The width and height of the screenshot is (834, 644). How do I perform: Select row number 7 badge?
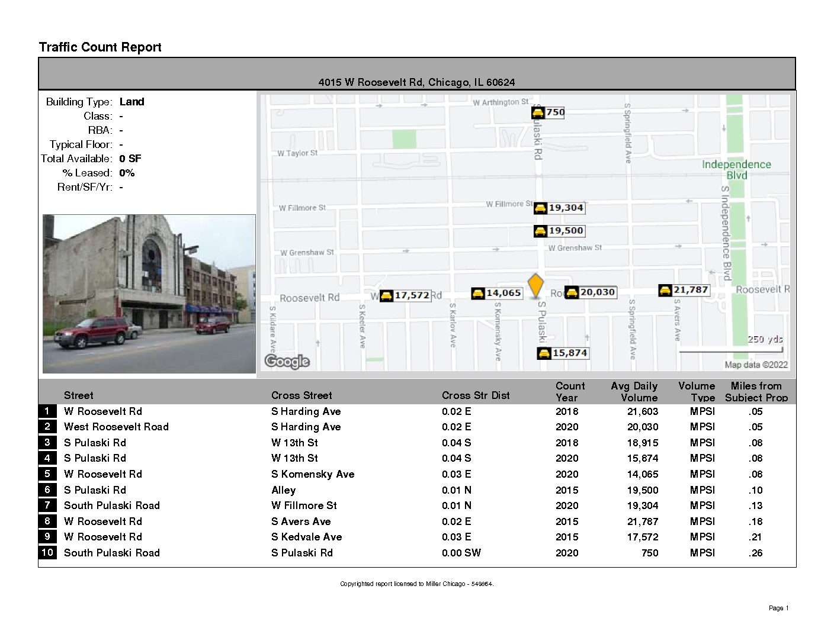point(47,505)
